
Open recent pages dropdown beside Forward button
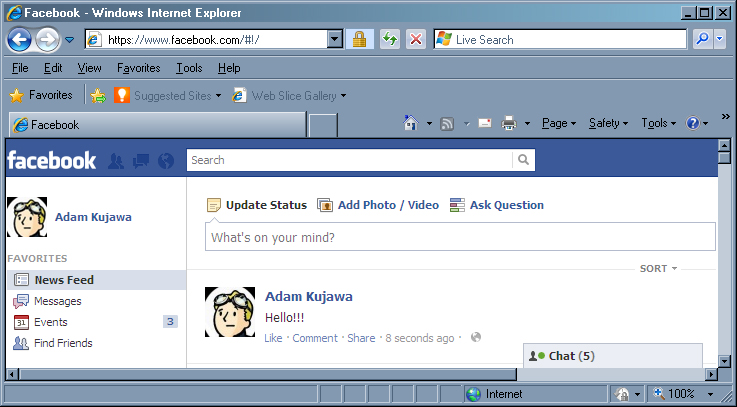(70, 40)
